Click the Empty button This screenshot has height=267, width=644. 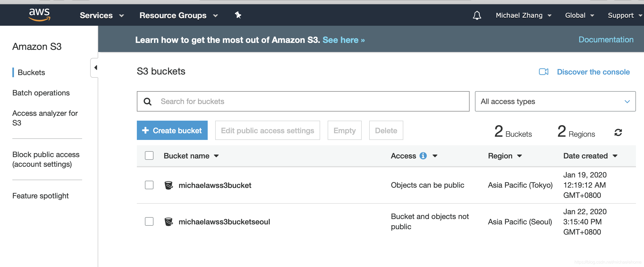345,130
